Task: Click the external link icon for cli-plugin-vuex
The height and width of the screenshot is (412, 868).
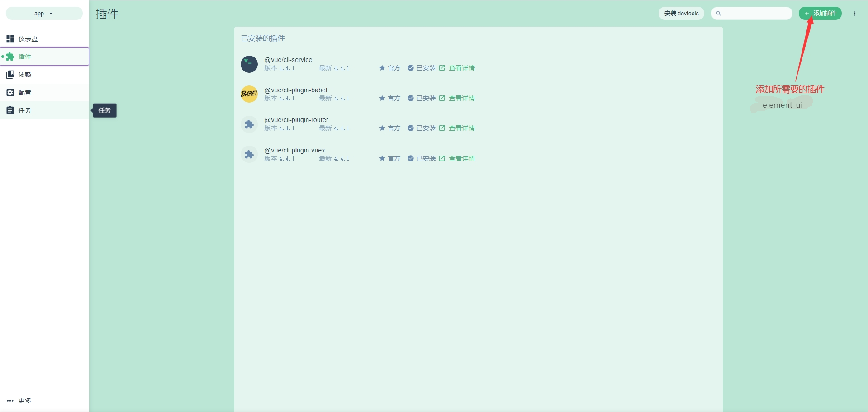Action: [x=442, y=158]
